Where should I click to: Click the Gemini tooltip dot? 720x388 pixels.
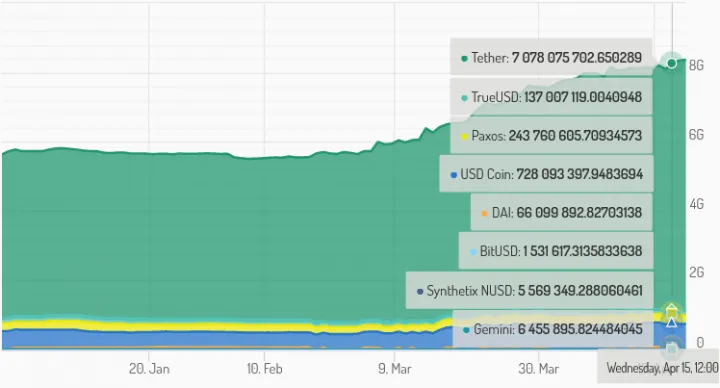coord(467,330)
